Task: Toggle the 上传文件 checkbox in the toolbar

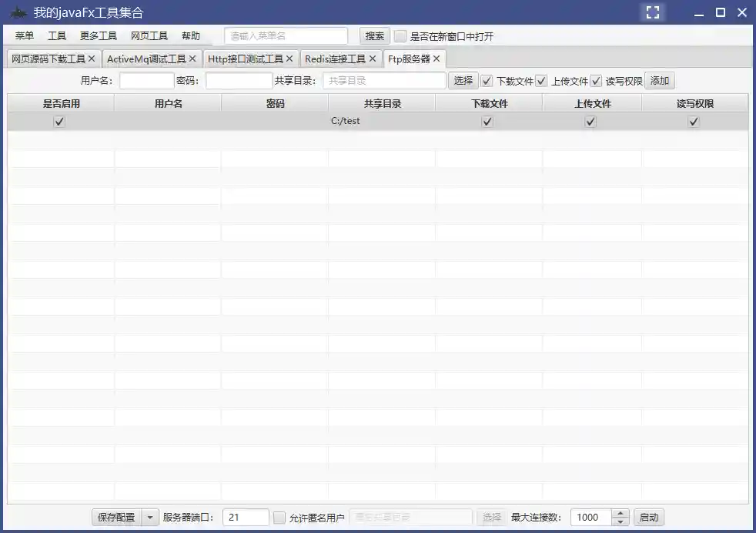Action: pos(541,80)
